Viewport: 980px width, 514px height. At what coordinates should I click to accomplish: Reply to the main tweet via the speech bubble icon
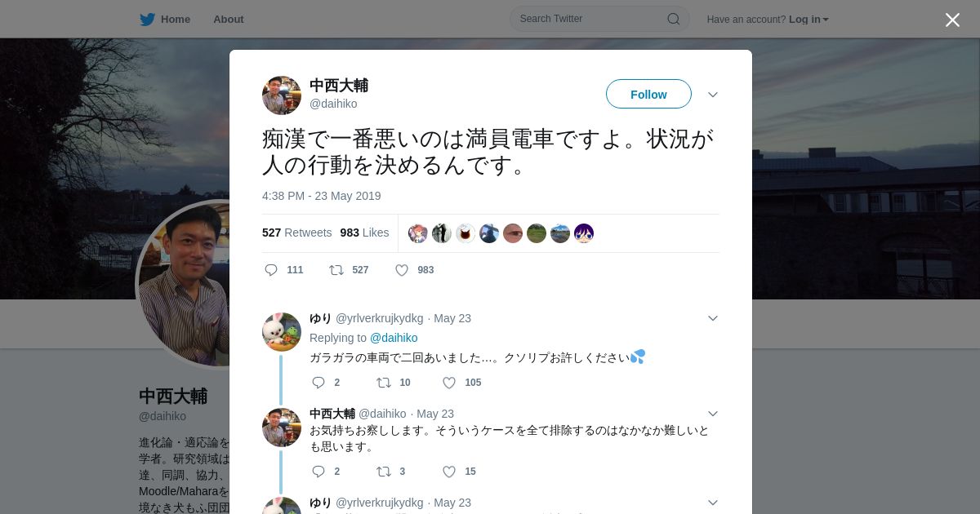(x=271, y=270)
